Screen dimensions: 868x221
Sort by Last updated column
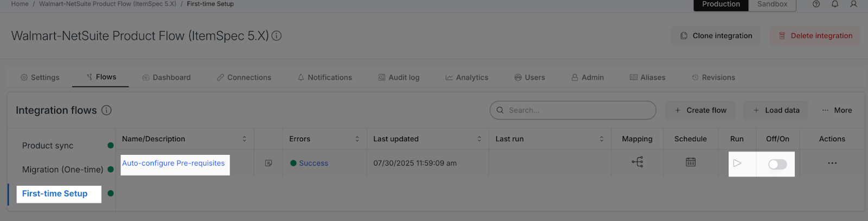tap(479, 139)
